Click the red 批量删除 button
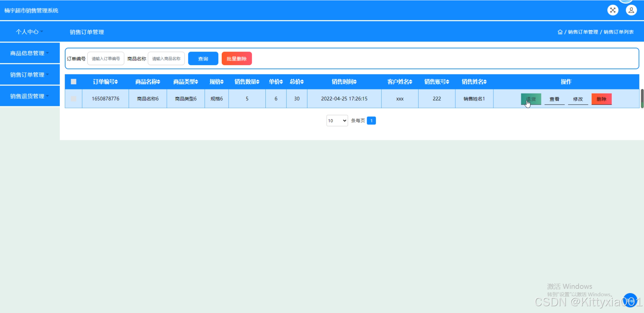The height and width of the screenshot is (313, 644). coord(237,59)
